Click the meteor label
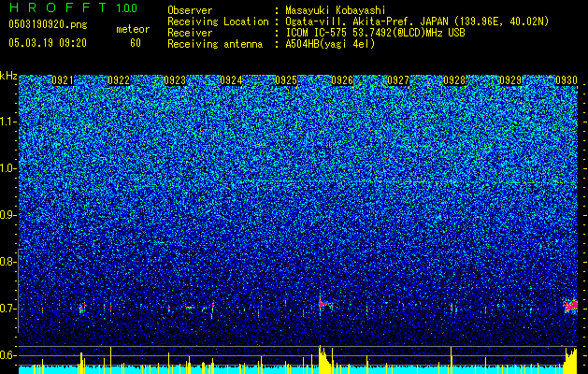Viewport: 588px width, 374px height. pyautogui.click(x=133, y=29)
